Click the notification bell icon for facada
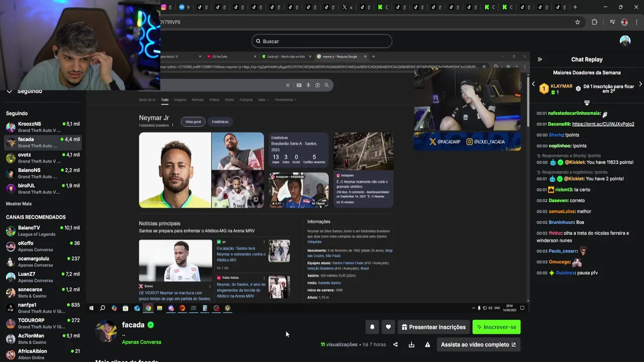The width and height of the screenshot is (644, 362). click(372, 327)
